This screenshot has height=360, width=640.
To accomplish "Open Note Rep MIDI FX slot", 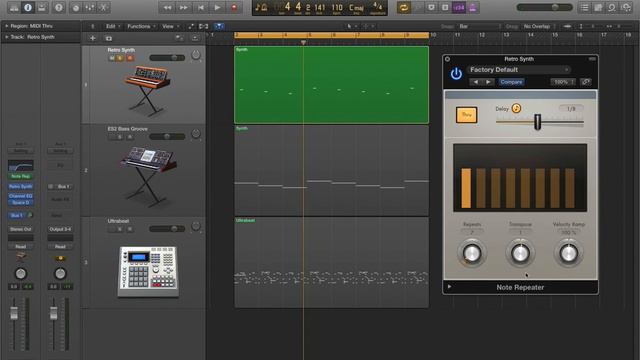I will point(21,176).
